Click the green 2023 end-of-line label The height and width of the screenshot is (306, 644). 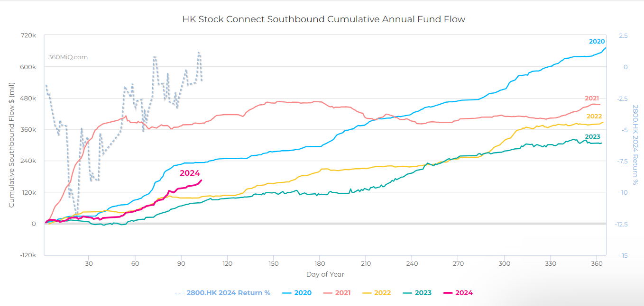(x=592, y=137)
